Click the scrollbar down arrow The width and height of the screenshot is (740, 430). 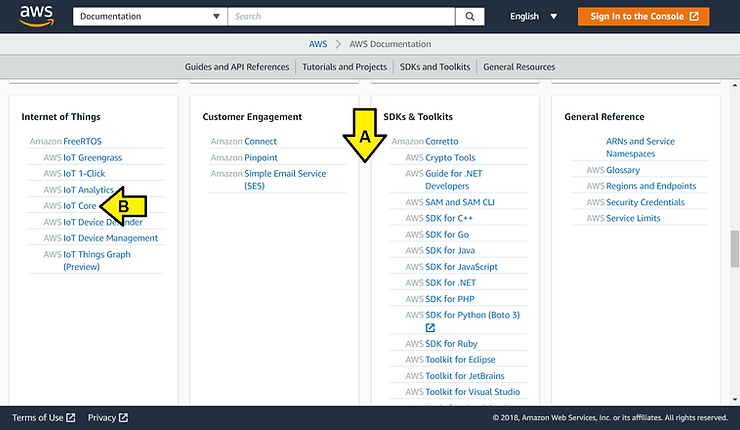pyautogui.click(x=735, y=399)
